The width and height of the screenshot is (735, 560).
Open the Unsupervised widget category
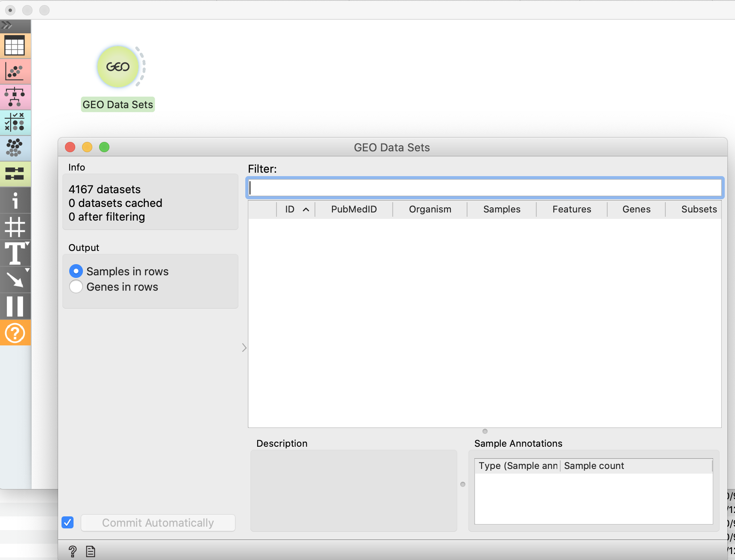click(x=15, y=148)
